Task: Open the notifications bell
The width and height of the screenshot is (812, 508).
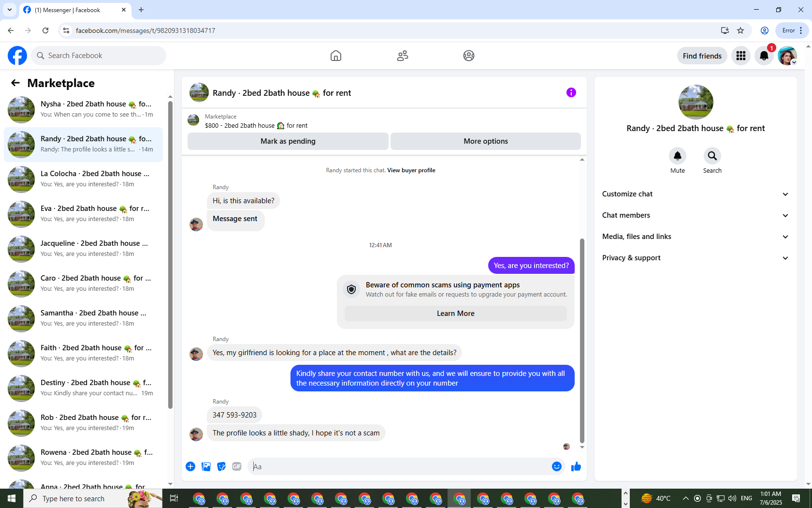Action: (x=764, y=56)
